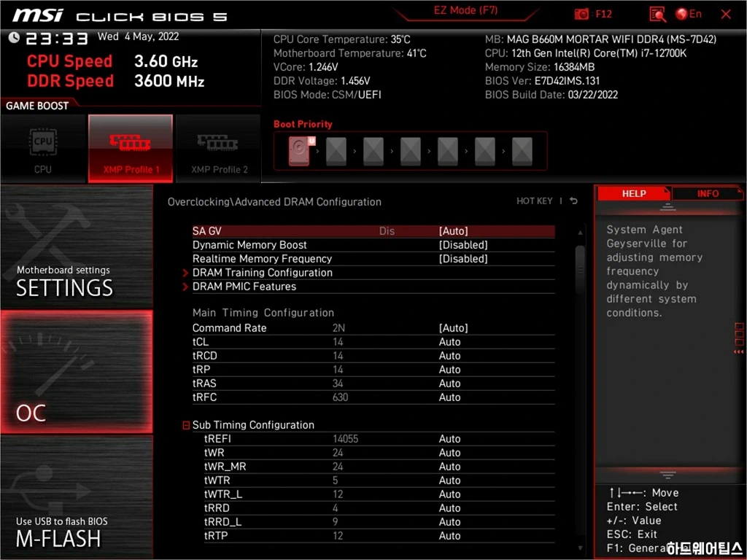Select the fifth boot priority slot

click(x=448, y=152)
